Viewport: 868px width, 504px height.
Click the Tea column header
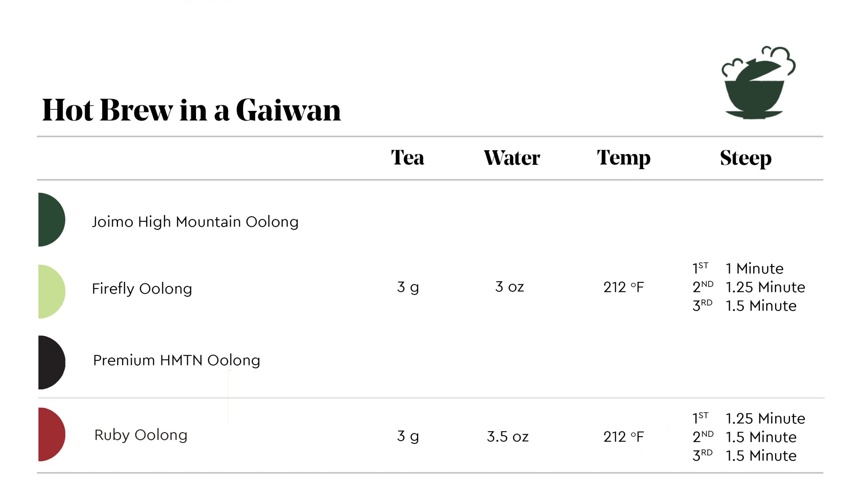408,158
